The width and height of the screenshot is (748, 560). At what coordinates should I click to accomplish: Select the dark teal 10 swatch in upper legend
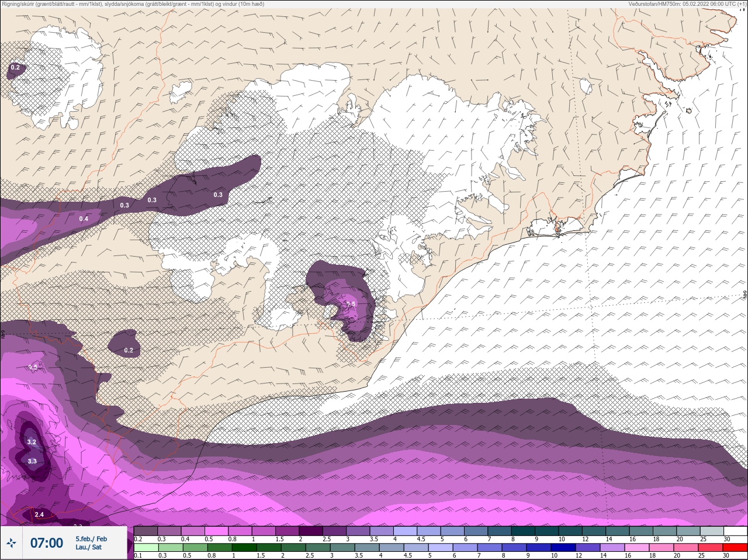571,531
